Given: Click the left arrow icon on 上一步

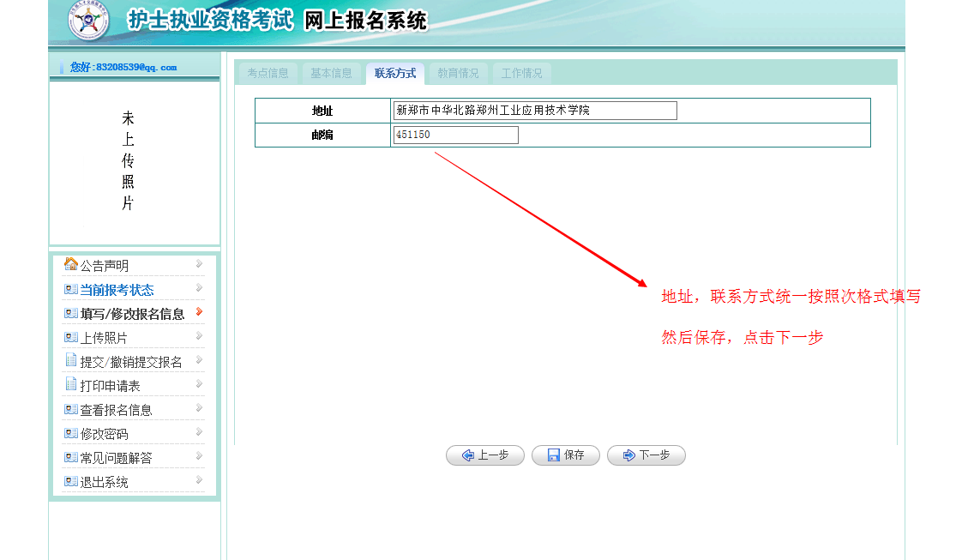Looking at the screenshot, I should [468, 455].
